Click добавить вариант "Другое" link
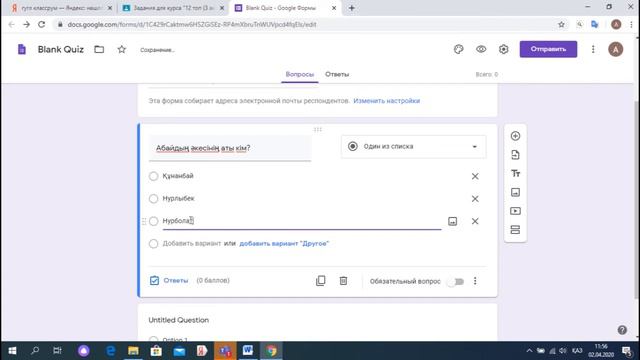Viewport: 640px width, 360px height. coord(284,243)
